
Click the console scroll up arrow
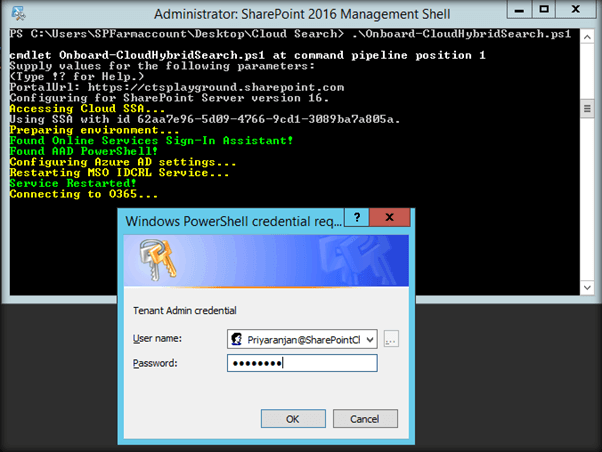[587, 37]
